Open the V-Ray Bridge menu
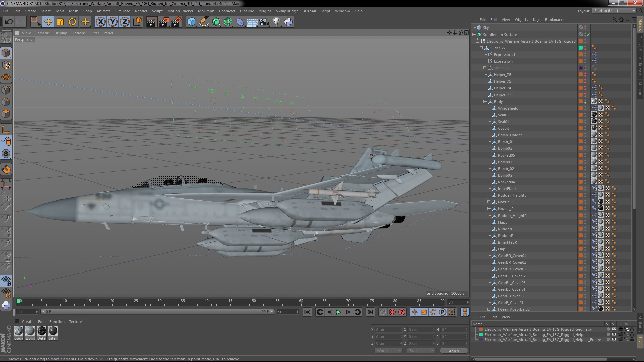The height and width of the screenshot is (362, 644). [x=287, y=11]
